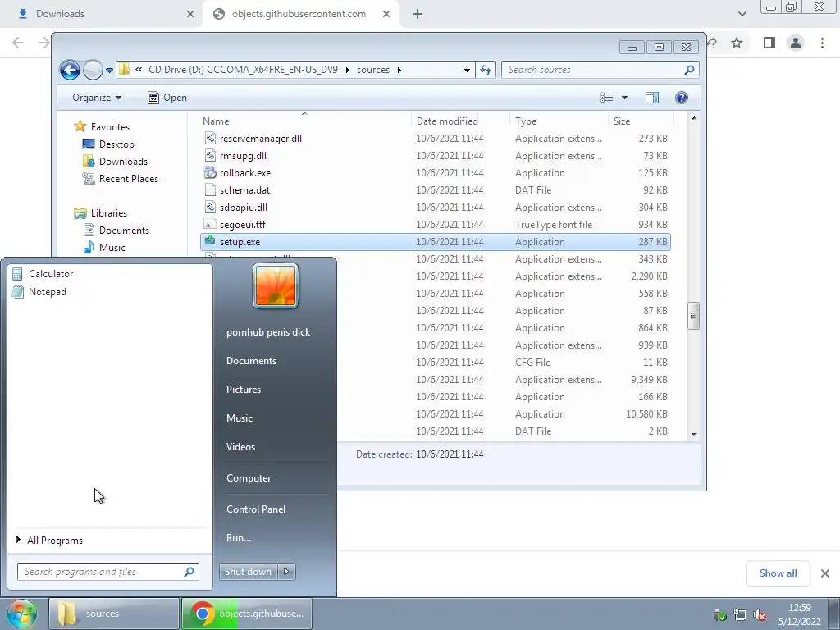Launch Notepad from the Start menu
The height and width of the screenshot is (630, 840).
[47, 292]
